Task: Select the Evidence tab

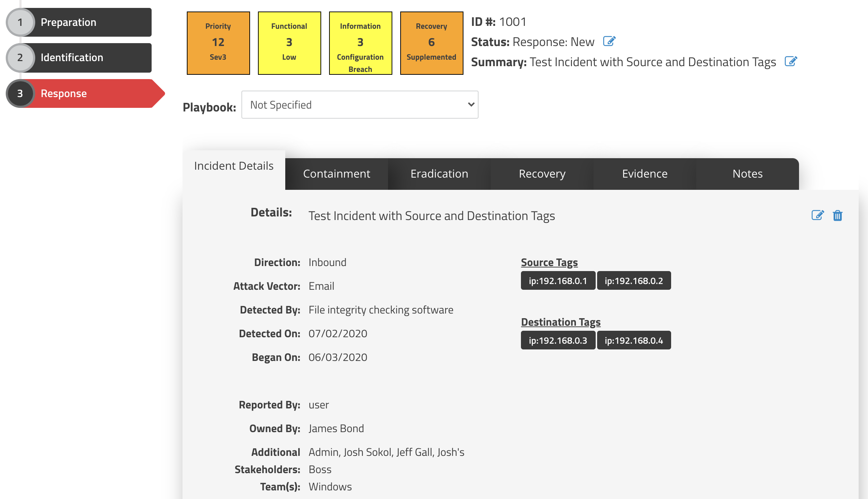Action: pos(645,174)
